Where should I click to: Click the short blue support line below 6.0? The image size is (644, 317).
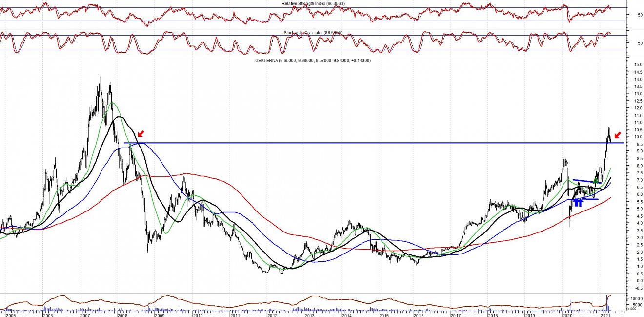(585, 199)
